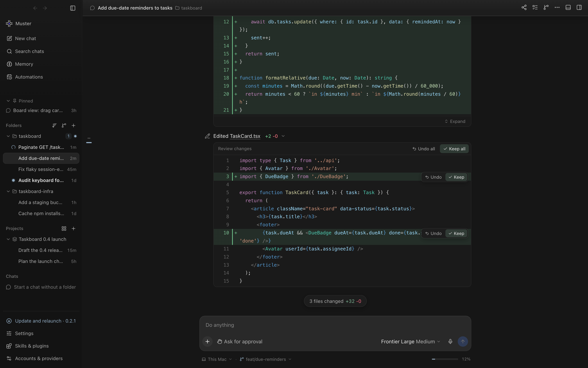Open the Paginate GET /task chat
Image resolution: width=588 pixels, height=368 pixels.
tap(41, 147)
